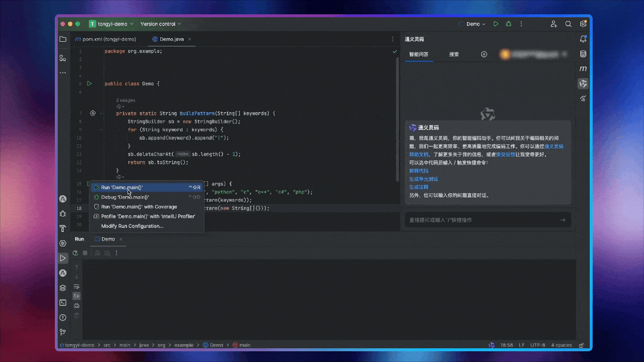Open the Problems tool window icon
Viewport: 644px width, 362px height.
point(63,317)
